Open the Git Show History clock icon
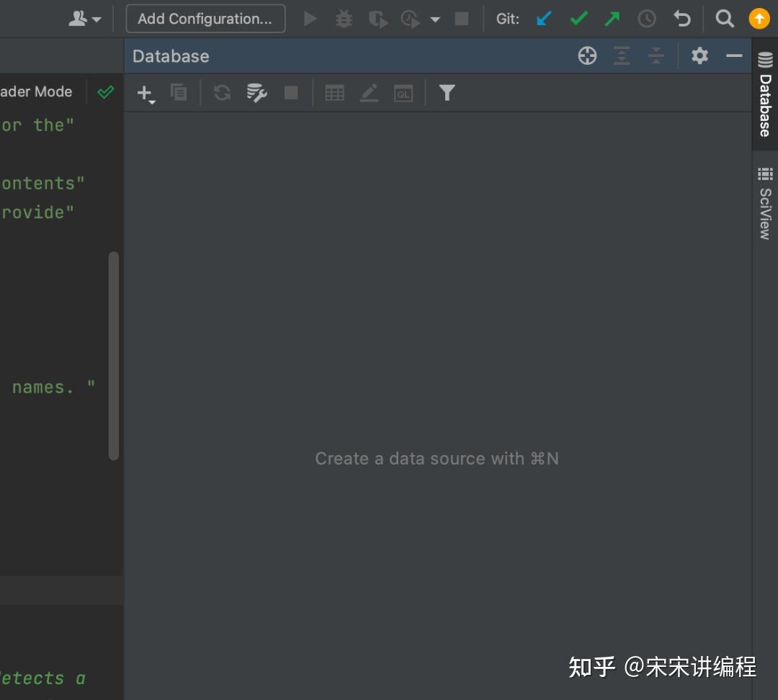The image size is (778, 700). [x=646, y=19]
